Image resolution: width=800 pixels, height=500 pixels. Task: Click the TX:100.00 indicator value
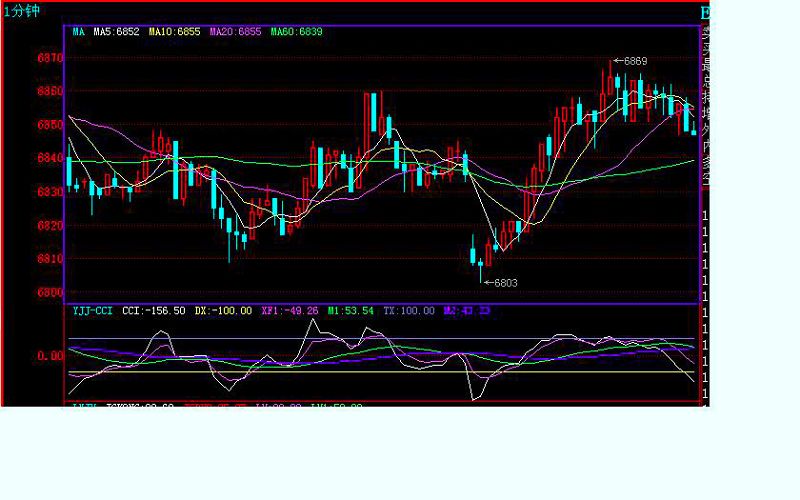(409, 311)
